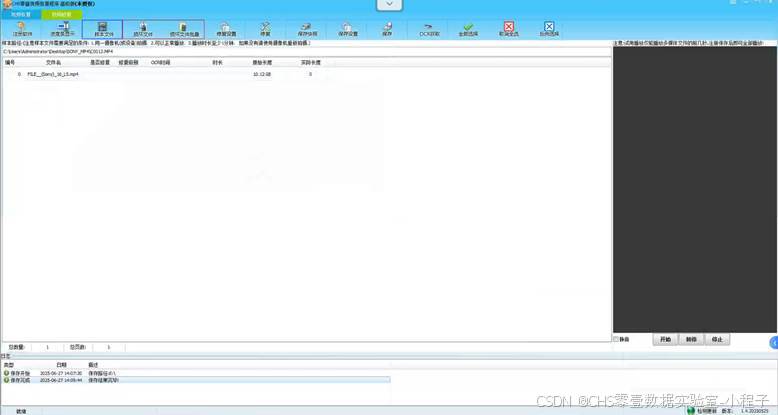Viewport: 778px width, 415px height.
Task: Click the original length column header
Action: pos(262,63)
